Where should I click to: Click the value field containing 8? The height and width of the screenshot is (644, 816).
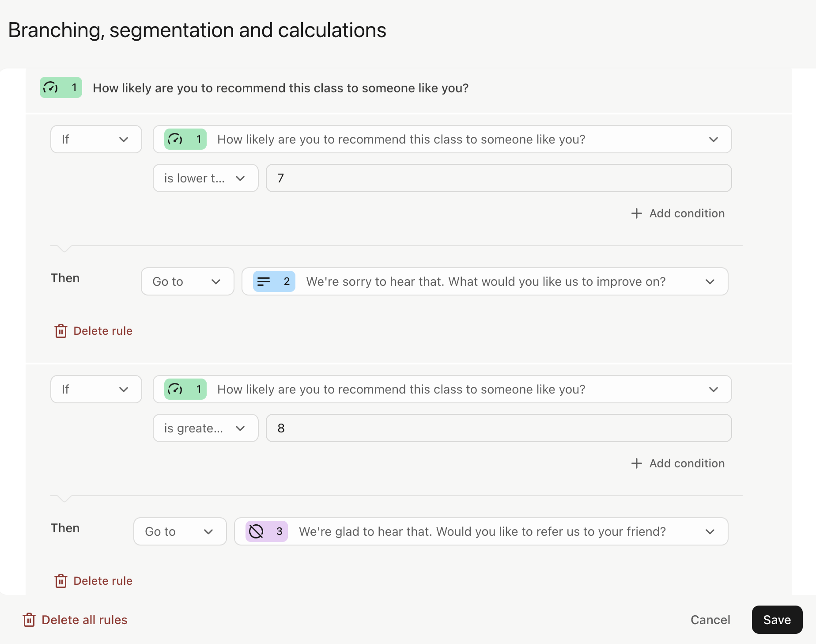click(499, 428)
